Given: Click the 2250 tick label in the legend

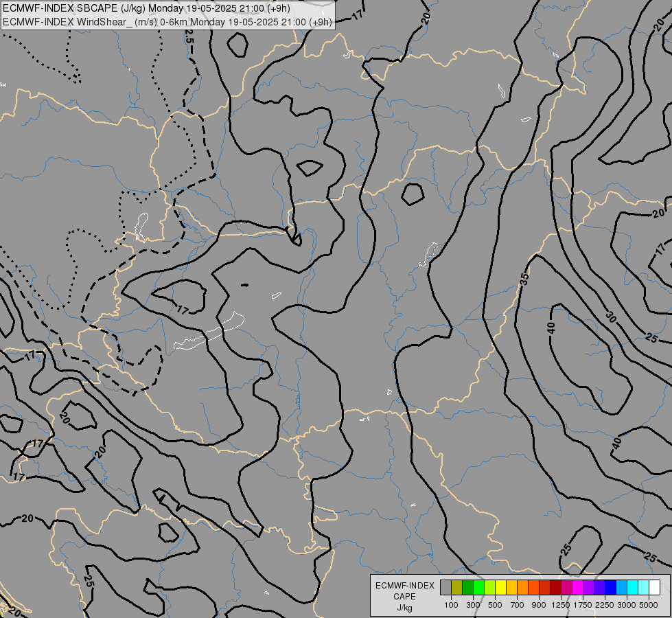Looking at the screenshot, I should (605, 605).
